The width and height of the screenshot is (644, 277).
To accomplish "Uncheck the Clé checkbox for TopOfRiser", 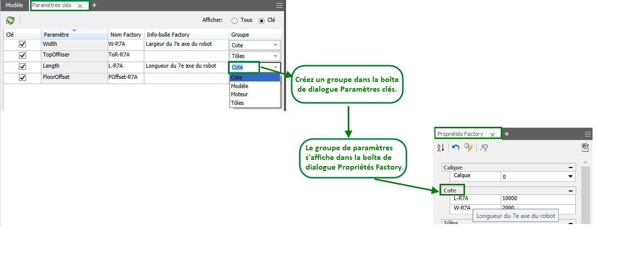I will (22, 56).
